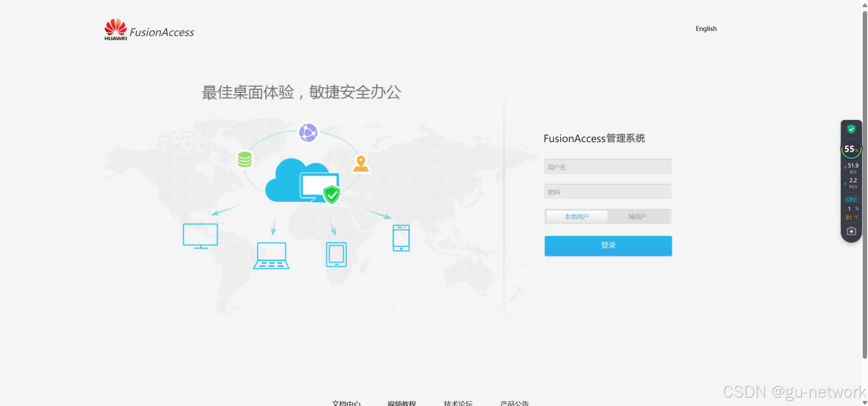Click the scrollbar down arrow
The image size is (868, 406).
(x=865, y=402)
